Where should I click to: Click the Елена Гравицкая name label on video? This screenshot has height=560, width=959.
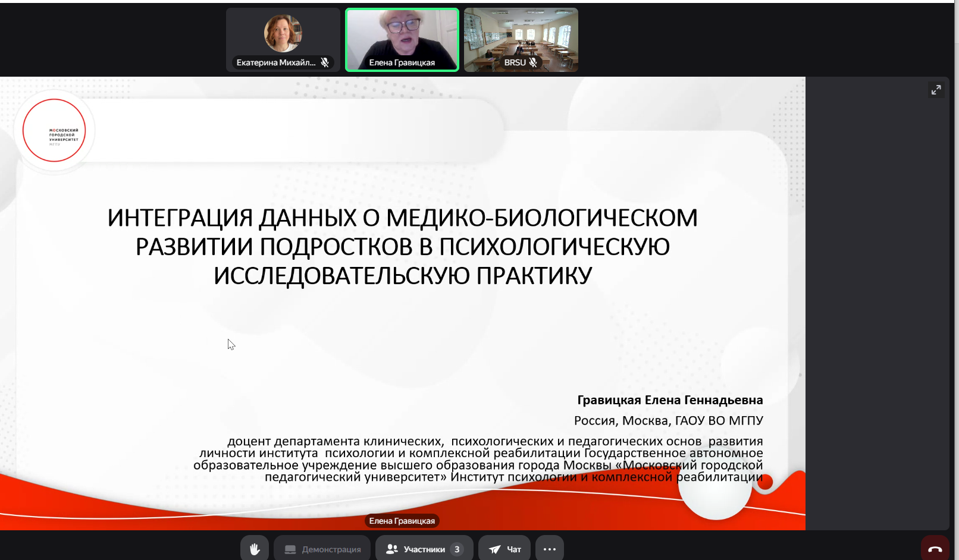click(x=402, y=62)
